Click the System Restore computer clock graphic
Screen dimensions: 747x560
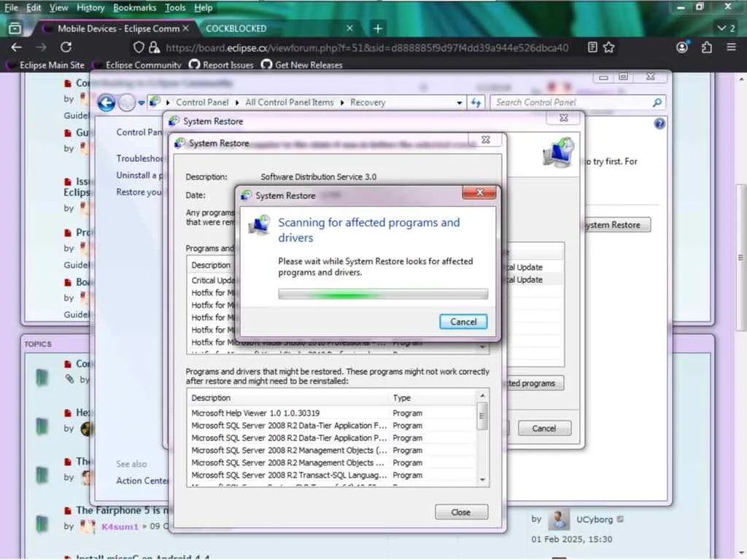coord(558,152)
